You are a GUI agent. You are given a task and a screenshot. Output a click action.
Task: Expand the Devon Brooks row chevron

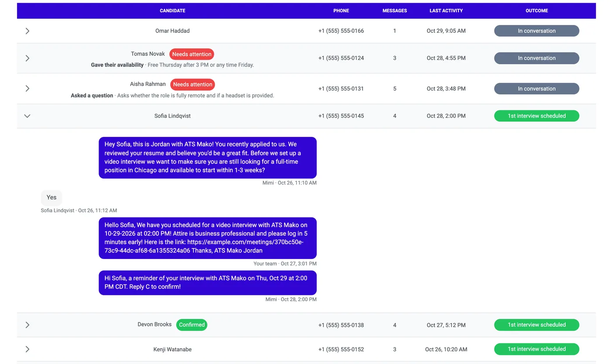[x=27, y=325]
